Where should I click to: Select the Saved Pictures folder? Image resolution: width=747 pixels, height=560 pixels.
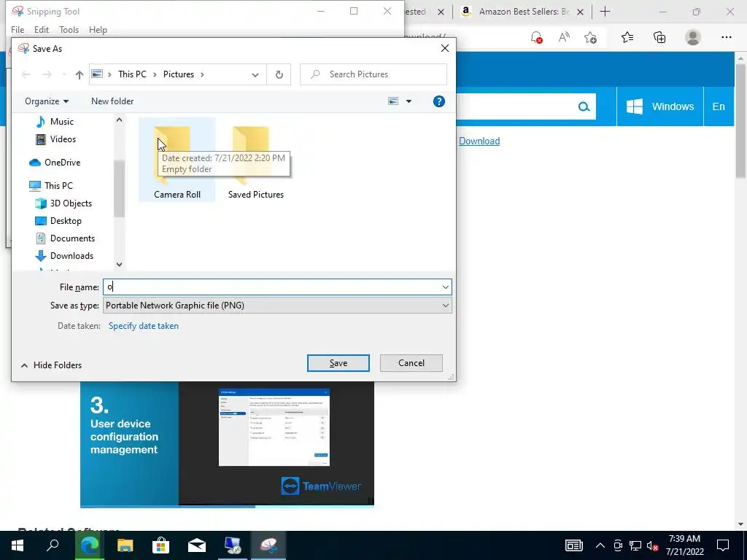click(256, 160)
